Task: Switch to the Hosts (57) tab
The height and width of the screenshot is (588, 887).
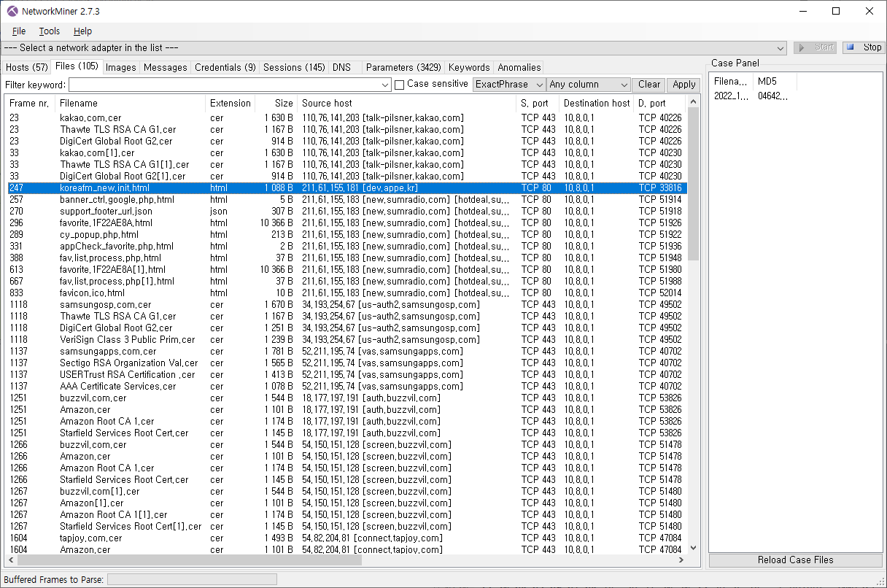Action: coord(27,67)
